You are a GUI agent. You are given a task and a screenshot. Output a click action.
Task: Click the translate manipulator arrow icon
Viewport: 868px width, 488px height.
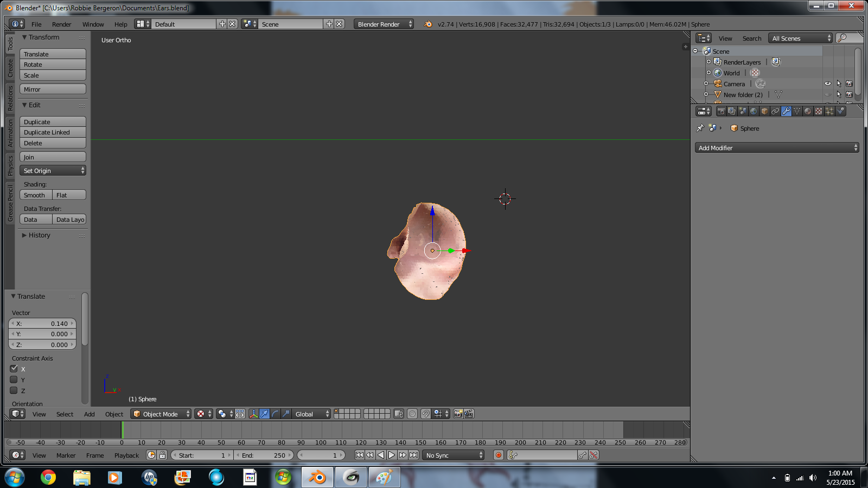[x=264, y=414]
